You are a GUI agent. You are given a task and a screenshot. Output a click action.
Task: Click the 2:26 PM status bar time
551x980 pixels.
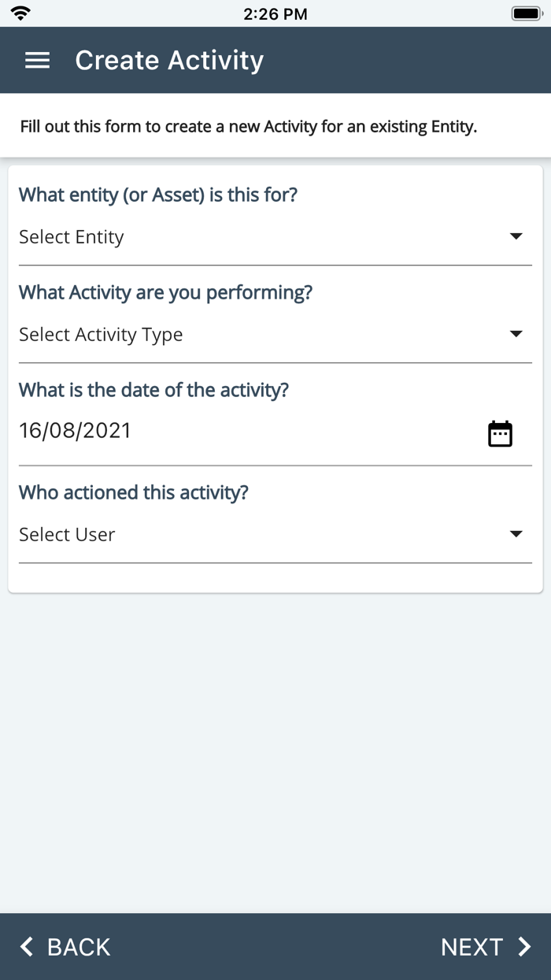pos(275,13)
